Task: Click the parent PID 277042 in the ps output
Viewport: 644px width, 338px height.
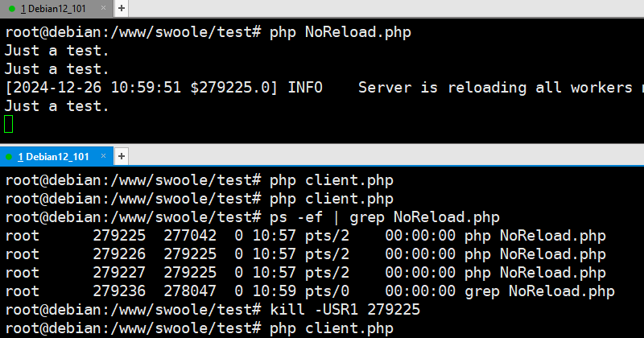Action: click(190, 236)
